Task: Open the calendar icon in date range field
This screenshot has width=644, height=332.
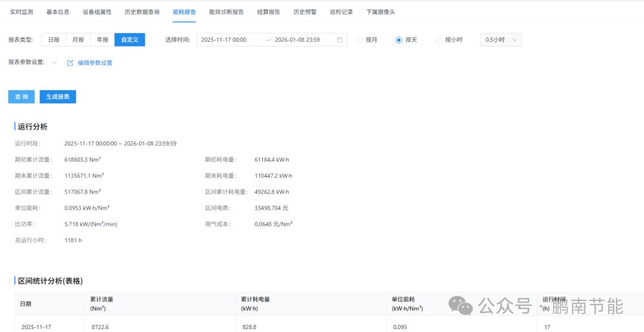Action: tap(340, 40)
